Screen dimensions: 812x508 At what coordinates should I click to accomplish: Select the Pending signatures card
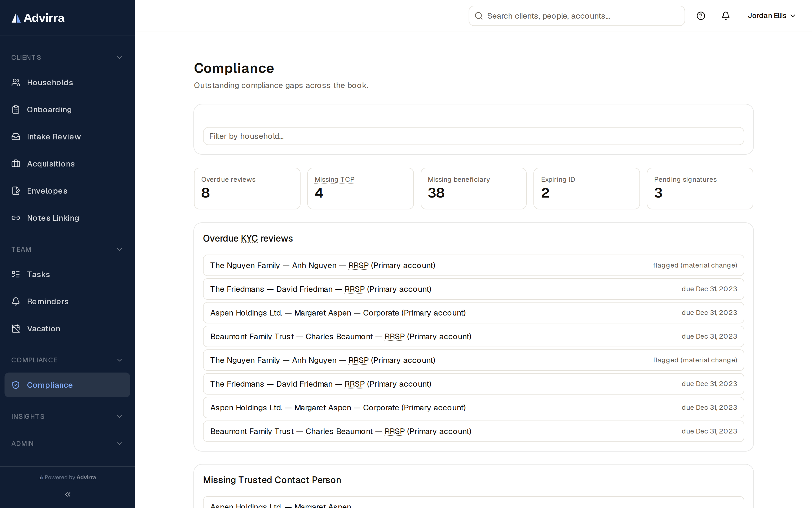(x=700, y=189)
